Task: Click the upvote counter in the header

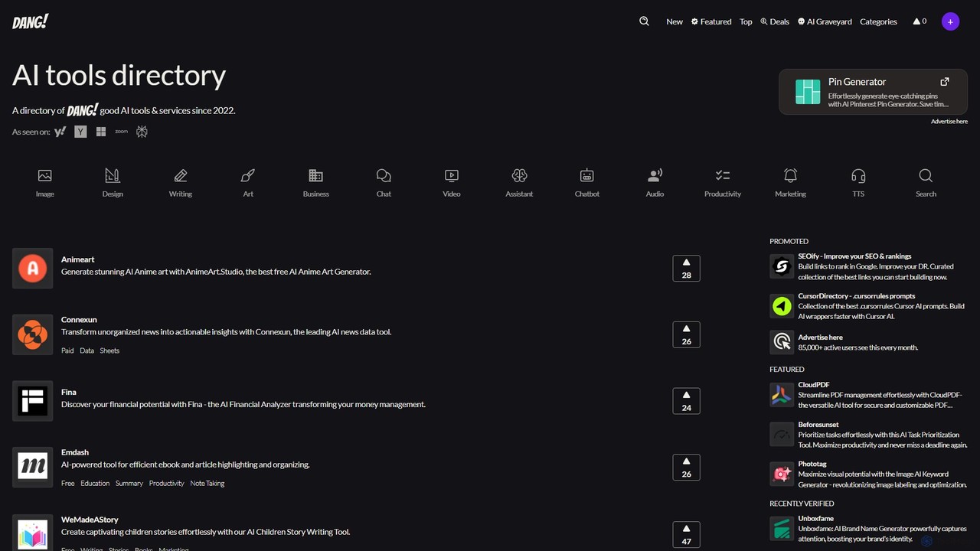Action: [920, 21]
